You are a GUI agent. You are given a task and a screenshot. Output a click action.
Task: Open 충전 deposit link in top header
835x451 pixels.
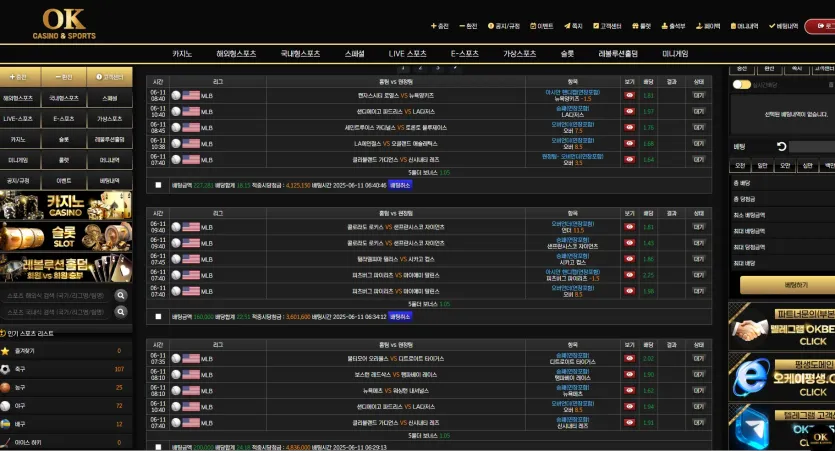(440, 26)
